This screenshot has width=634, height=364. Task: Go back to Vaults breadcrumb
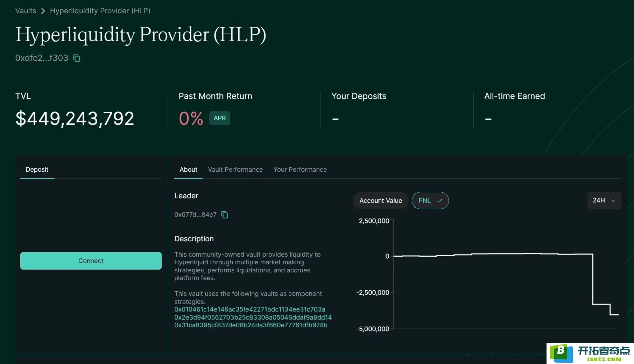click(x=26, y=11)
